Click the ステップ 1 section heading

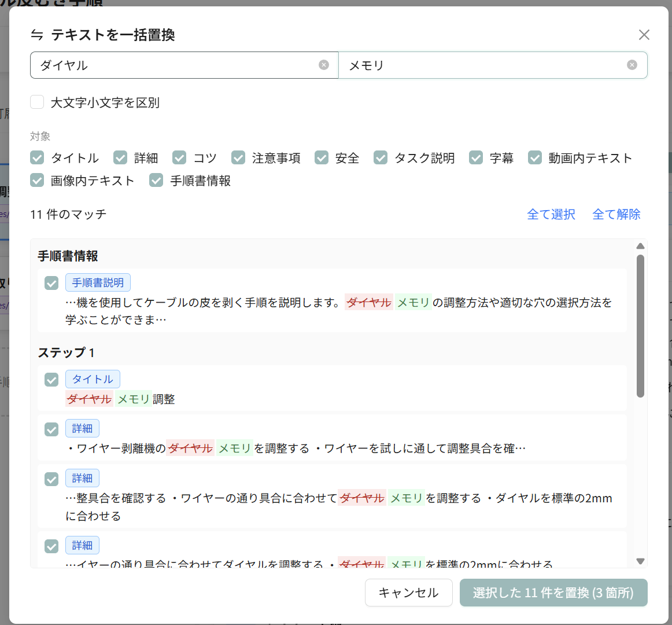(x=66, y=352)
